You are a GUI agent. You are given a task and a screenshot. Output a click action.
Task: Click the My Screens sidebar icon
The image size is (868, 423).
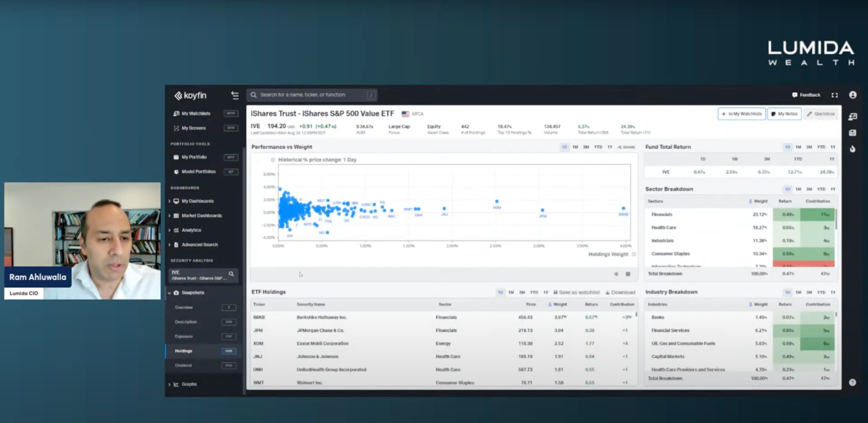(176, 129)
